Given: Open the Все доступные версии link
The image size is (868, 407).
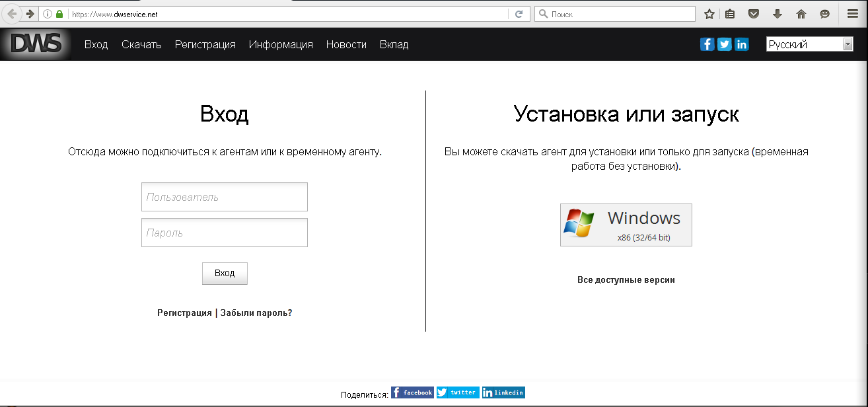Looking at the screenshot, I should (626, 279).
